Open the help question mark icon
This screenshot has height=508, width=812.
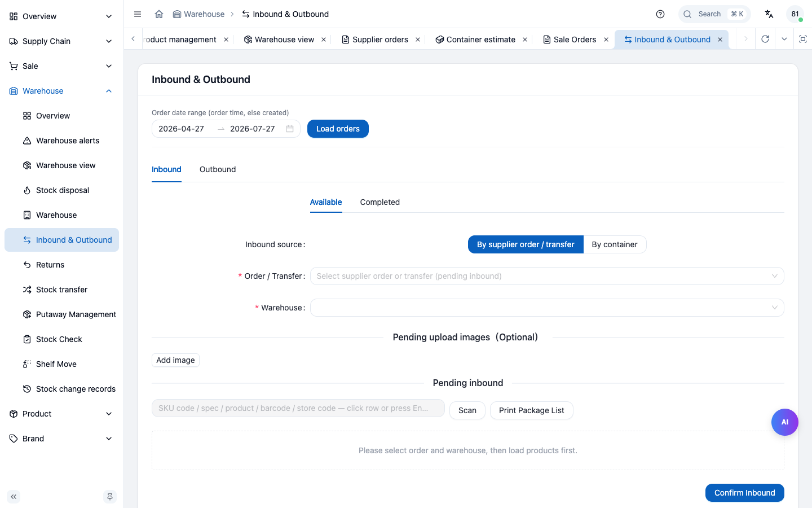(660, 14)
